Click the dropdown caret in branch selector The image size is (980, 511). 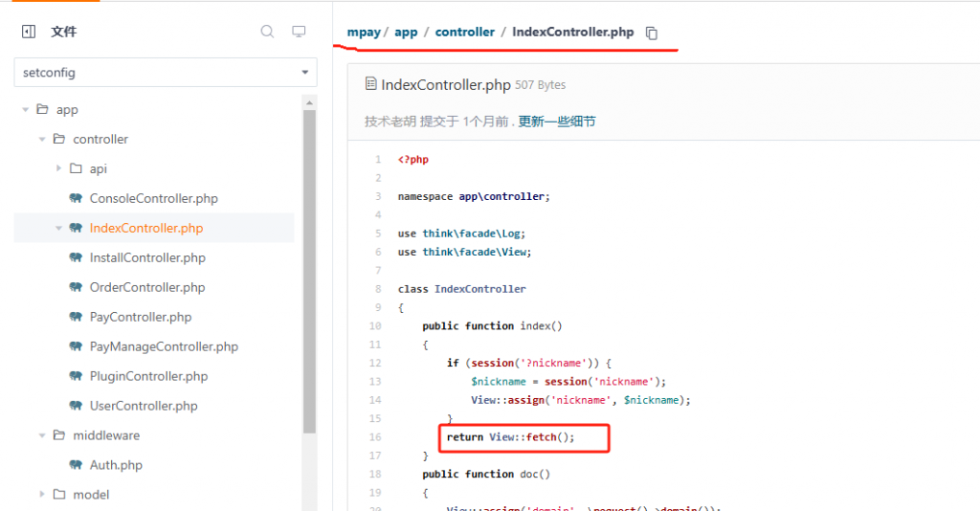(x=305, y=73)
